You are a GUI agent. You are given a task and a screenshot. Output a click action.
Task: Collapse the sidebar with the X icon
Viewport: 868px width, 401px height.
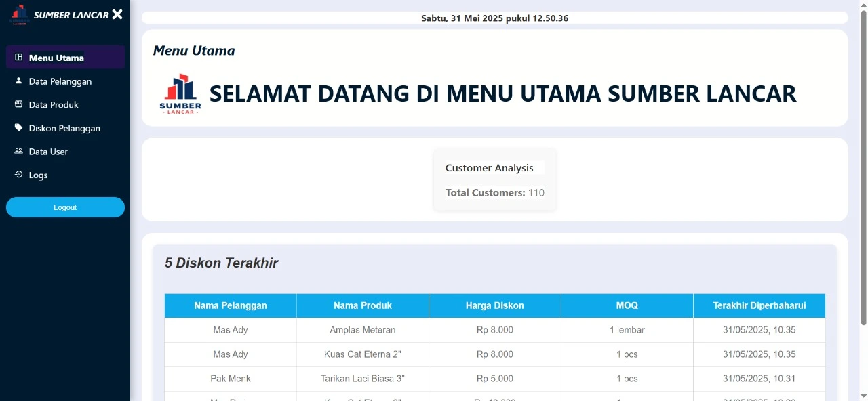119,13
